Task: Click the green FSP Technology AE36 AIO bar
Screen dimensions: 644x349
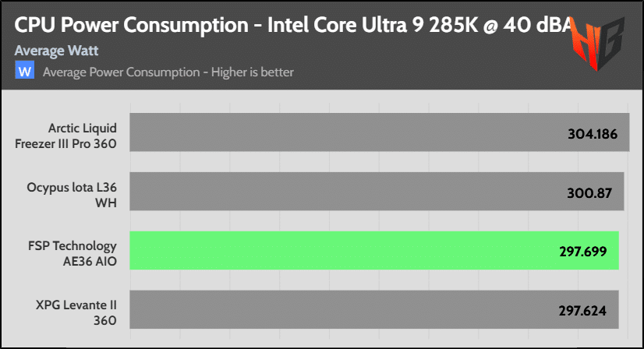Action: pyautogui.click(x=374, y=251)
